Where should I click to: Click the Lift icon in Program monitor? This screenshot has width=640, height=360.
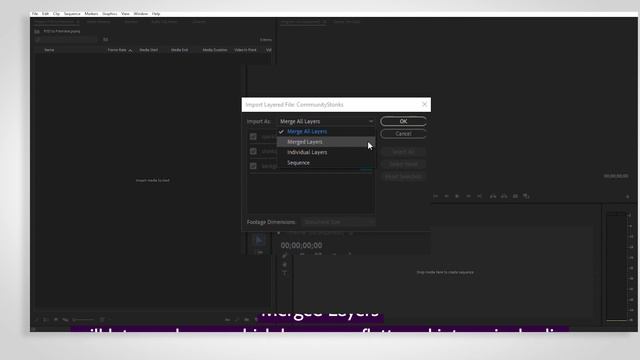(493, 196)
